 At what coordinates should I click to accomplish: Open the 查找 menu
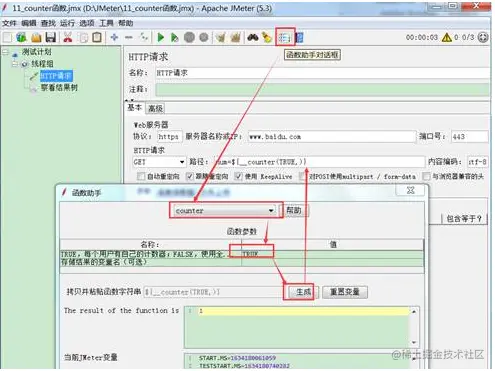(x=48, y=23)
